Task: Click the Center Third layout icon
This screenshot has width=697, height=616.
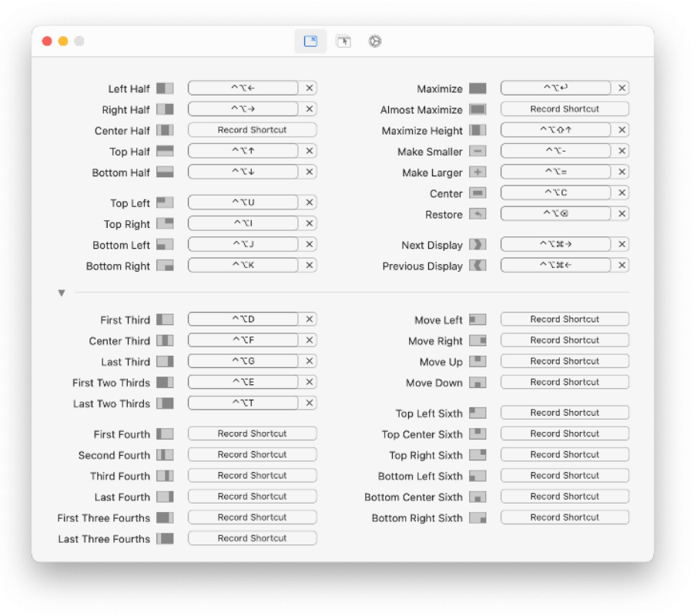Action: coord(165,340)
